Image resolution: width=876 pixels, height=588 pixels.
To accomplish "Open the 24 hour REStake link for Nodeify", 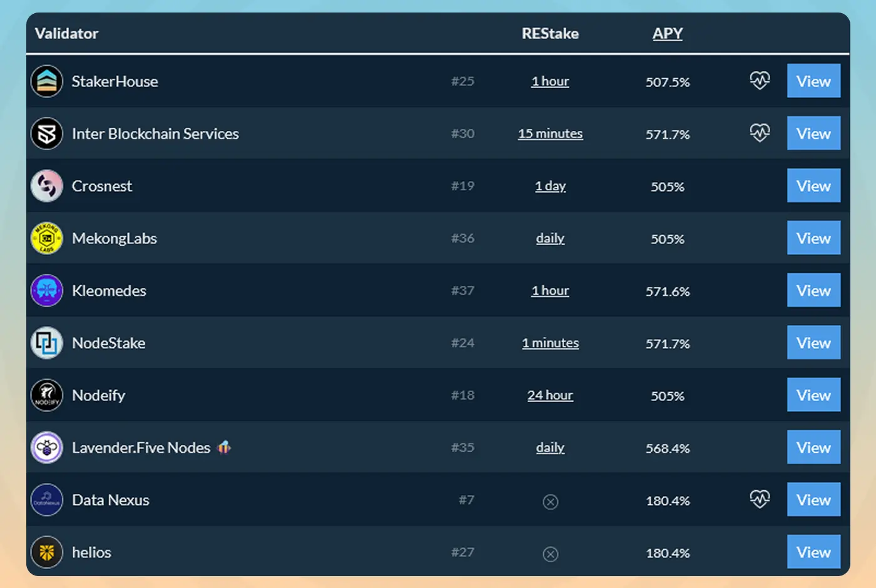I will 550,395.
